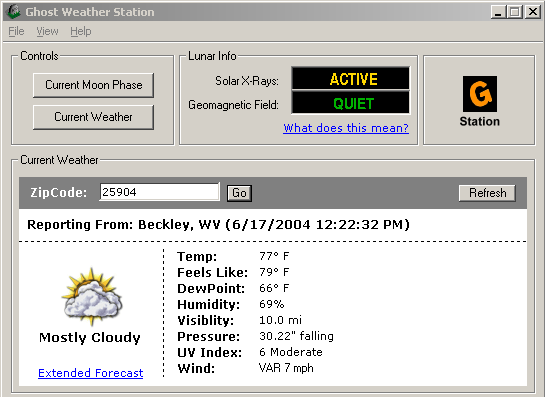Click the Current Weather button

pos(93,117)
